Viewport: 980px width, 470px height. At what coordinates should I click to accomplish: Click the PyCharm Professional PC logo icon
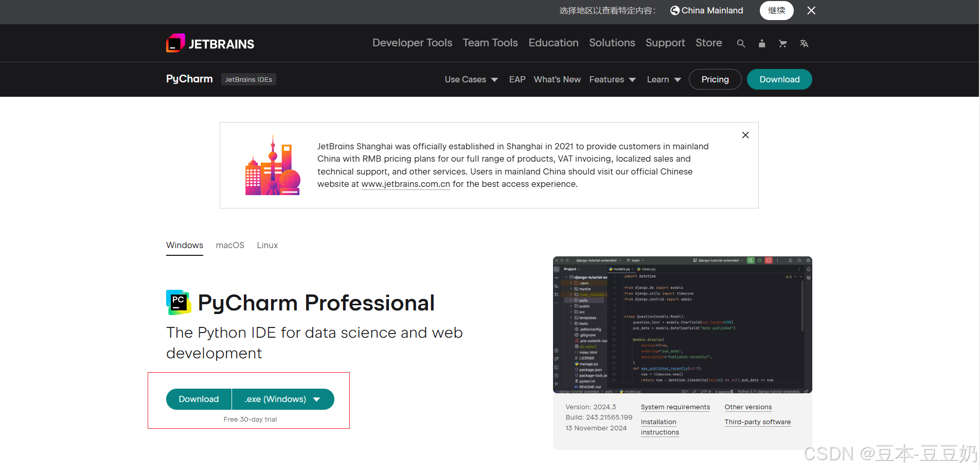point(179,302)
